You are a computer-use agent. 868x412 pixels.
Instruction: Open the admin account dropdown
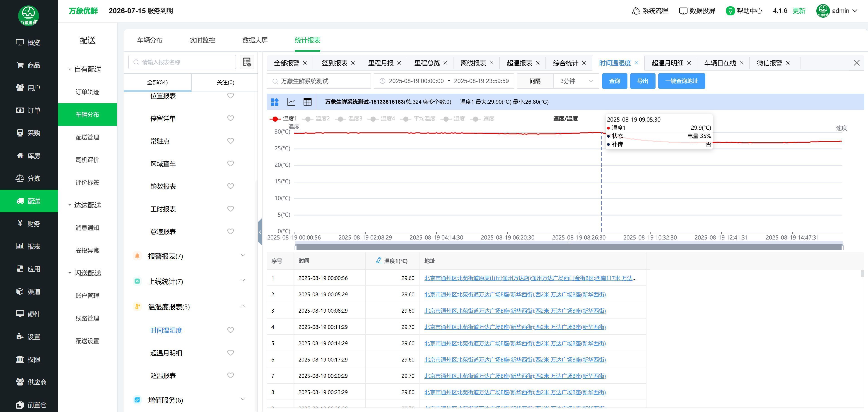click(837, 11)
